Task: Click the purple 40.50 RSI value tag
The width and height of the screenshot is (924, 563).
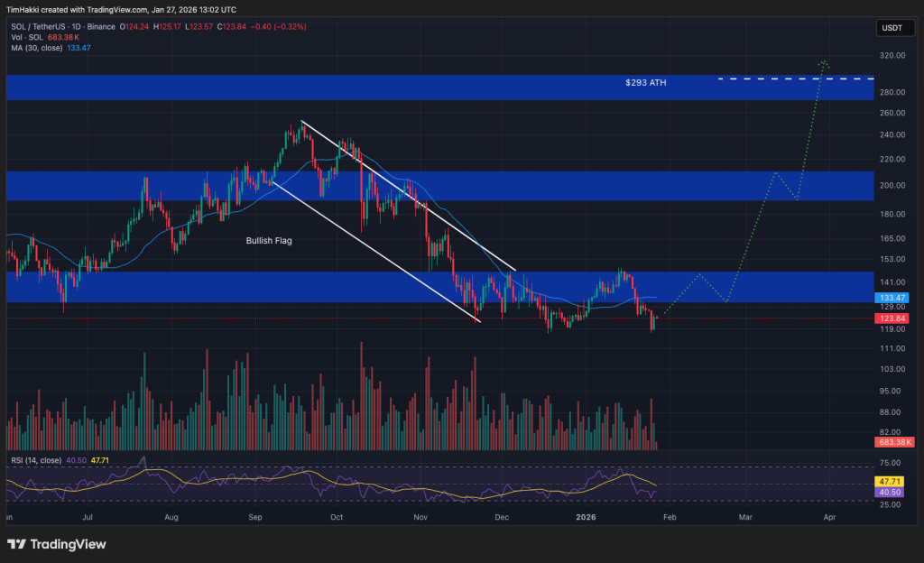Action: pos(890,494)
